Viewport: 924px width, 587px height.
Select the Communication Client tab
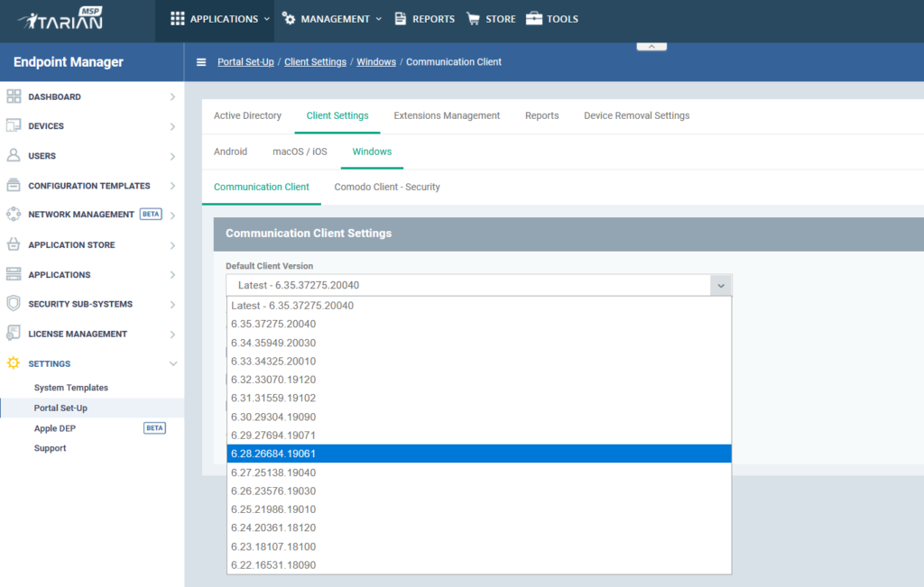tap(261, 188)
